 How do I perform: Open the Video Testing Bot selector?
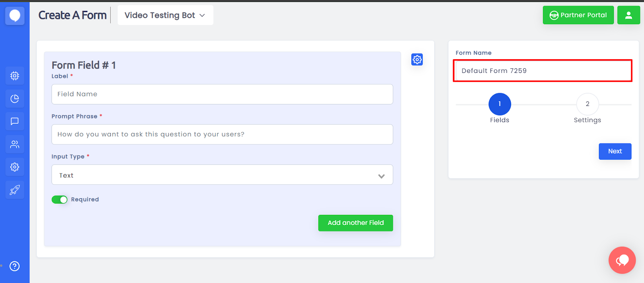click(165, 15)
